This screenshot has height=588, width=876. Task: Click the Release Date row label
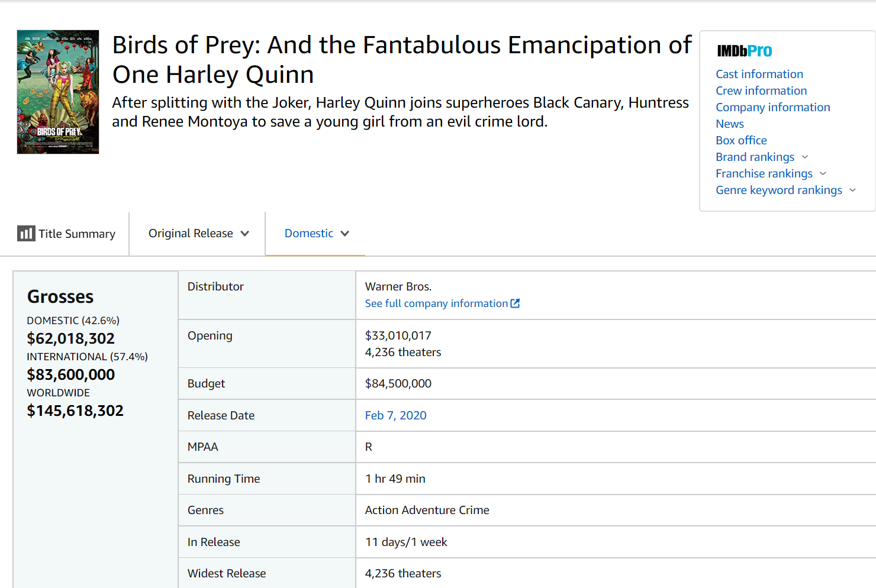point(221,415)
